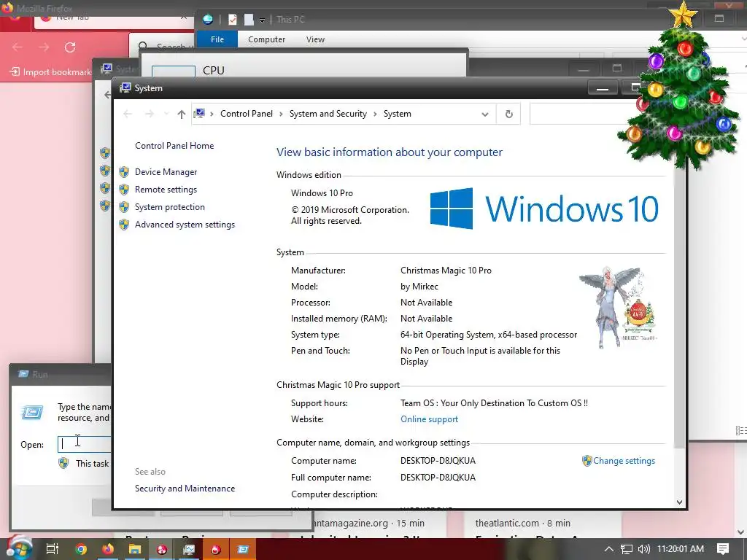The width and height of the screenshot is (747, 560).
Task: Show hidden system tray icons
Action: coord(609,549)
